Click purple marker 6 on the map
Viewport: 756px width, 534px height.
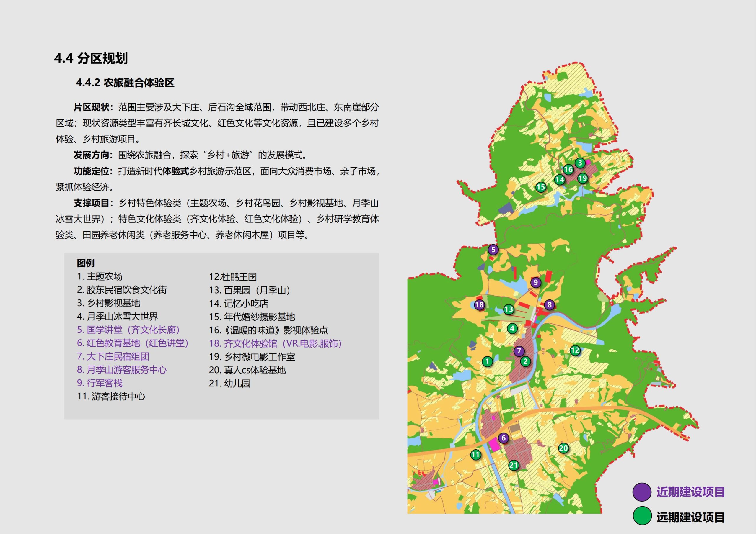point(503,438)
